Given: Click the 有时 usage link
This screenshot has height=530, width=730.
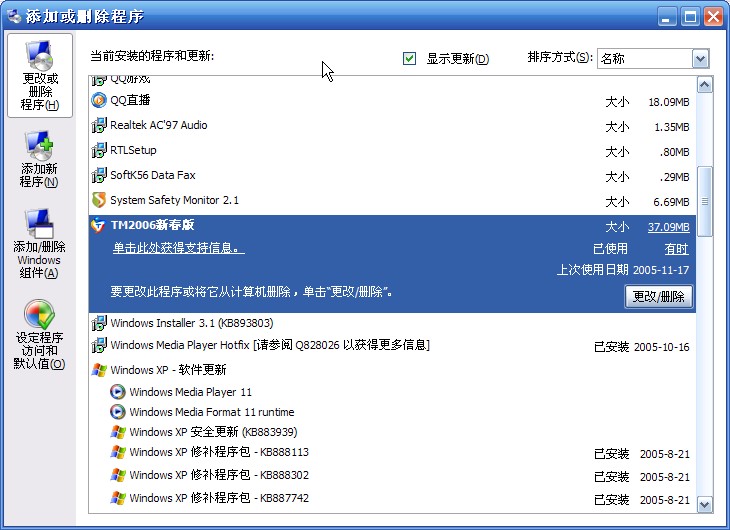Looking at the screenshot, I should coord(676,249).
